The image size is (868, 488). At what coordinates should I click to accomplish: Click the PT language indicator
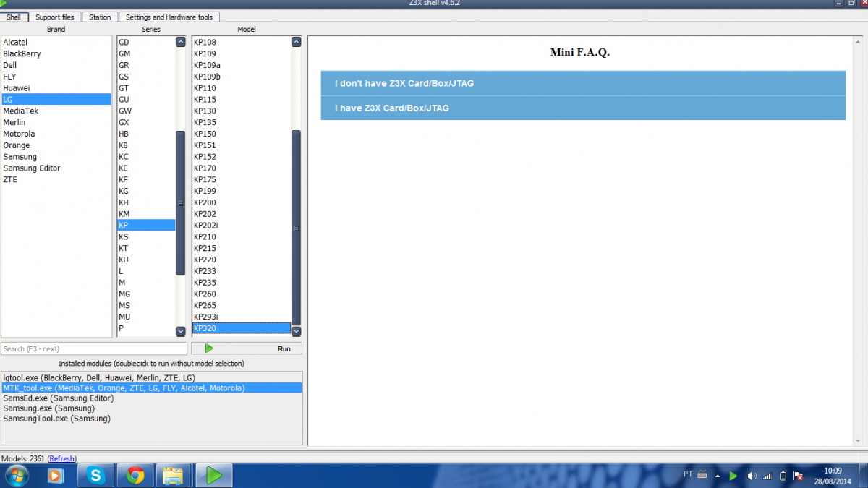[x=688, y=474]
